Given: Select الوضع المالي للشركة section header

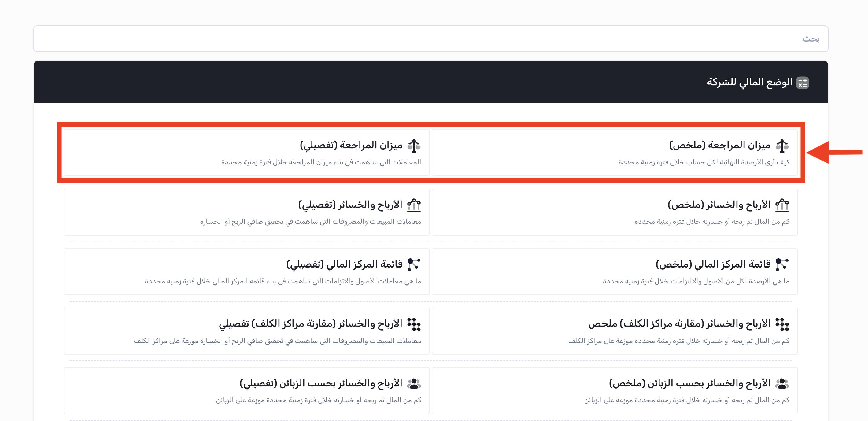Looking at the screenshot, I should (749, 82).
